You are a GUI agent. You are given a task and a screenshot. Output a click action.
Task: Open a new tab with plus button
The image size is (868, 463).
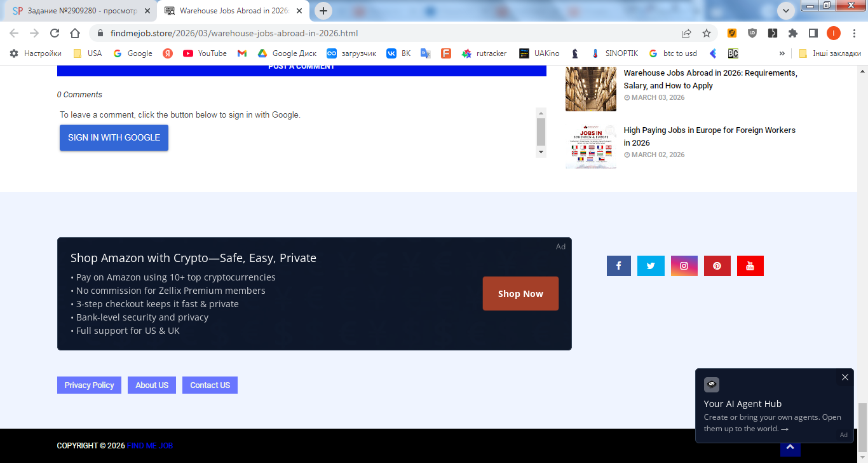[x=323, y=11]
